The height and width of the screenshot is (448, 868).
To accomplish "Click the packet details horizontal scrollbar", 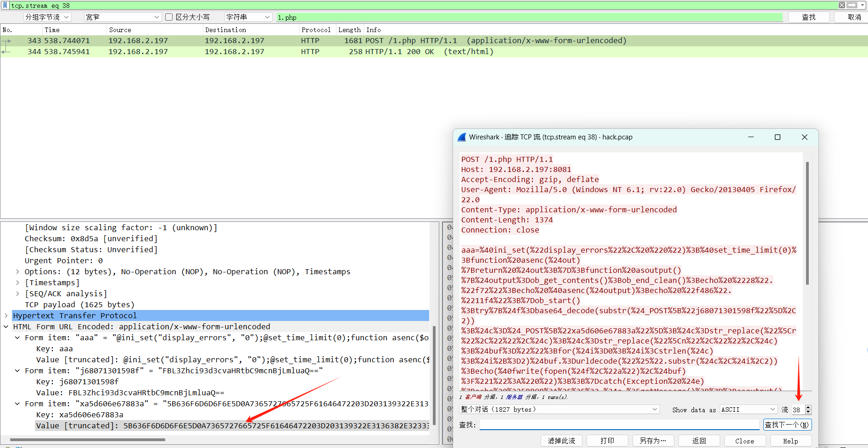I will (87, 440).
